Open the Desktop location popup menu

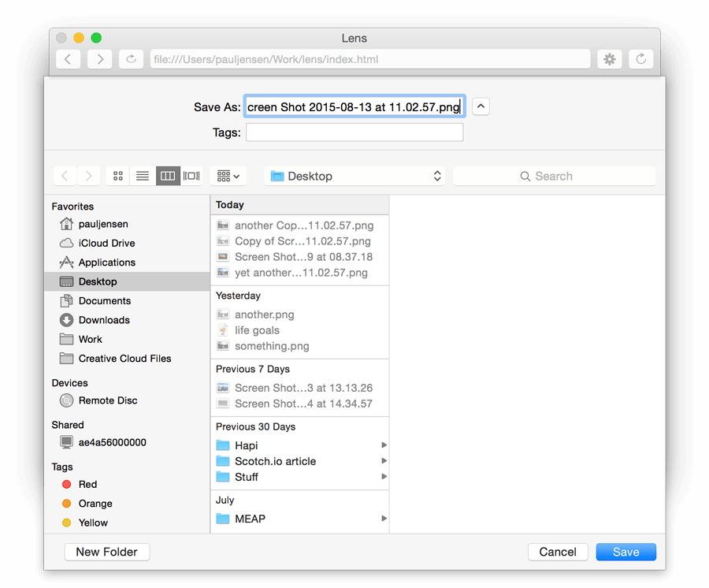354,176
